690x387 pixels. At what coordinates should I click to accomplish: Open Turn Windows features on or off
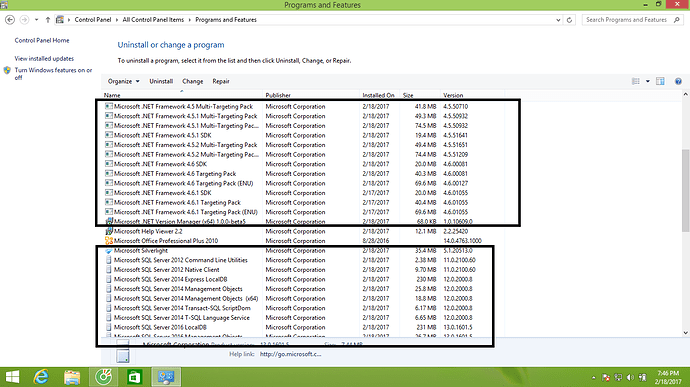tap(53, 74)
